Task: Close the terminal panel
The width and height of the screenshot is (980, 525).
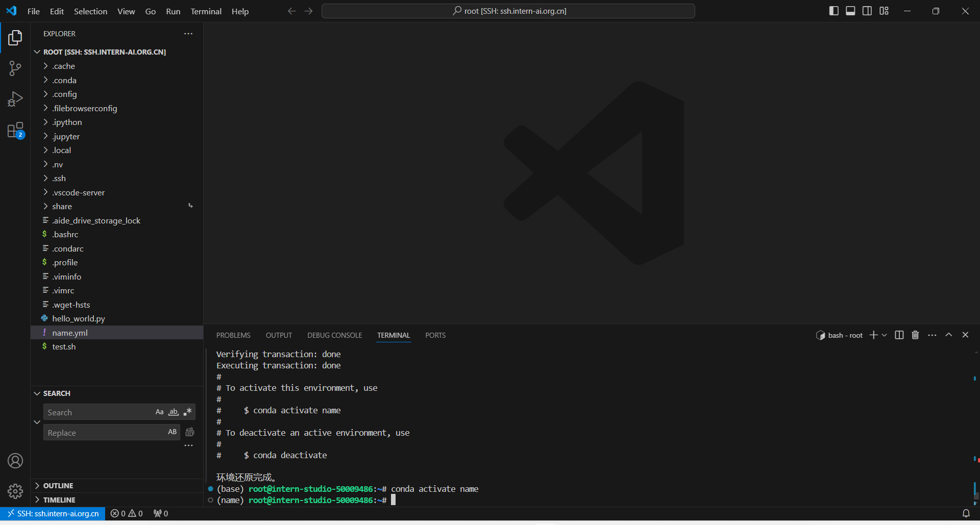Action: [965, 335]
